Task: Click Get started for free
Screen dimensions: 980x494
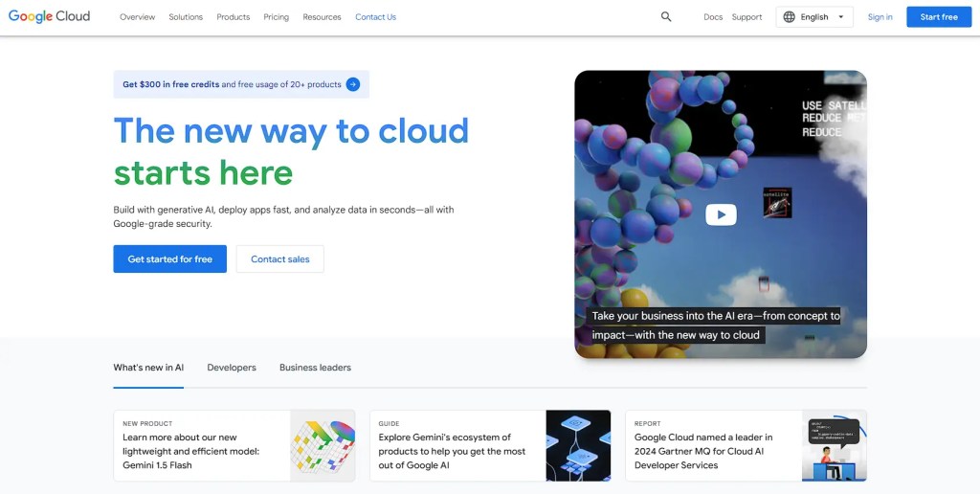Action: point(170,258)
